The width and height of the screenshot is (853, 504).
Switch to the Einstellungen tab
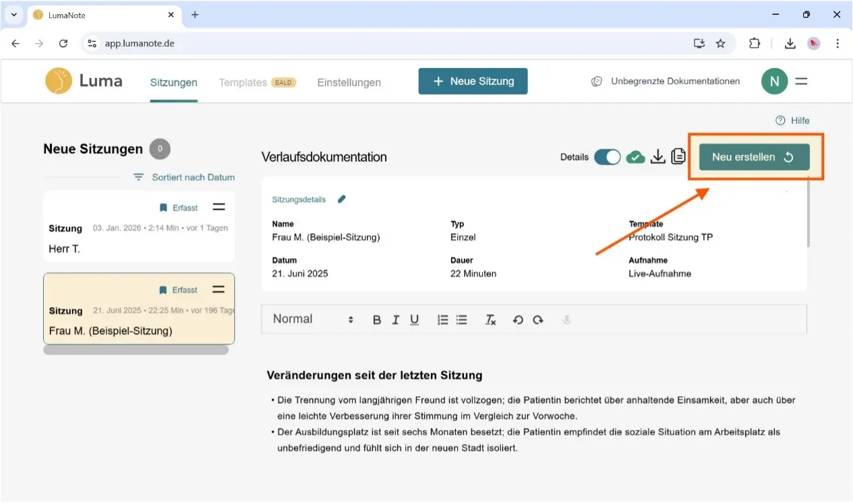[x=349, y=82]
